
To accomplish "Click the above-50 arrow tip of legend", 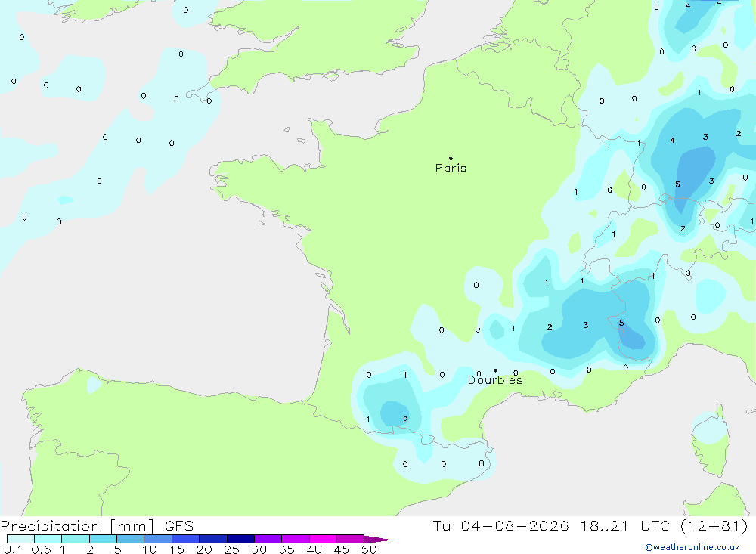I will coord(378,540).
